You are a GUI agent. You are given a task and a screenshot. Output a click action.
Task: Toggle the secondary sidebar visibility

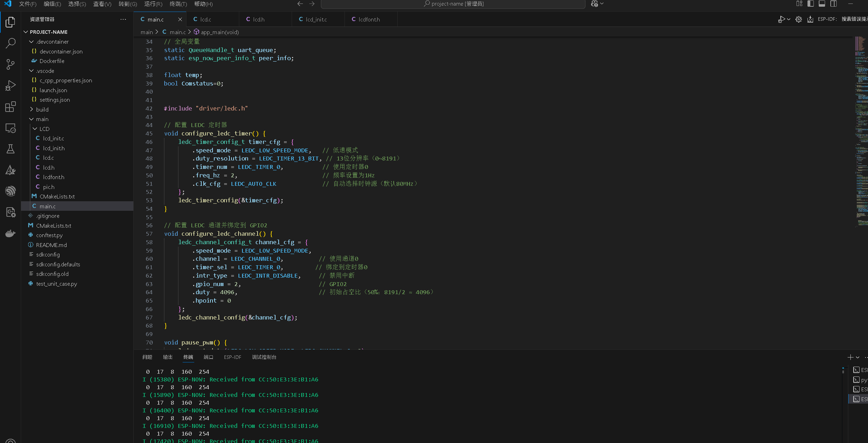click(x=834, y=4)
